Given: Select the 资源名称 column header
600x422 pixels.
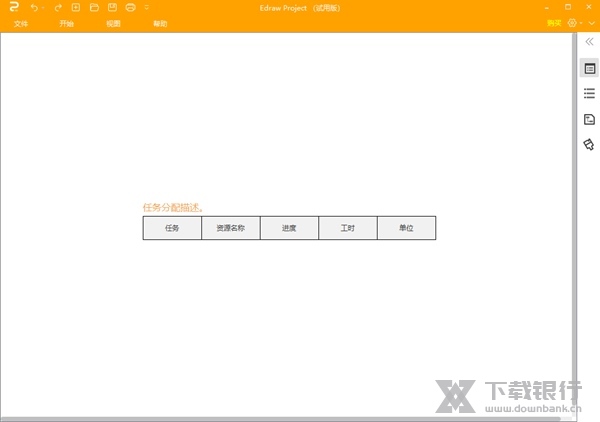Looking at the screenshot, I should coord(231,228).
